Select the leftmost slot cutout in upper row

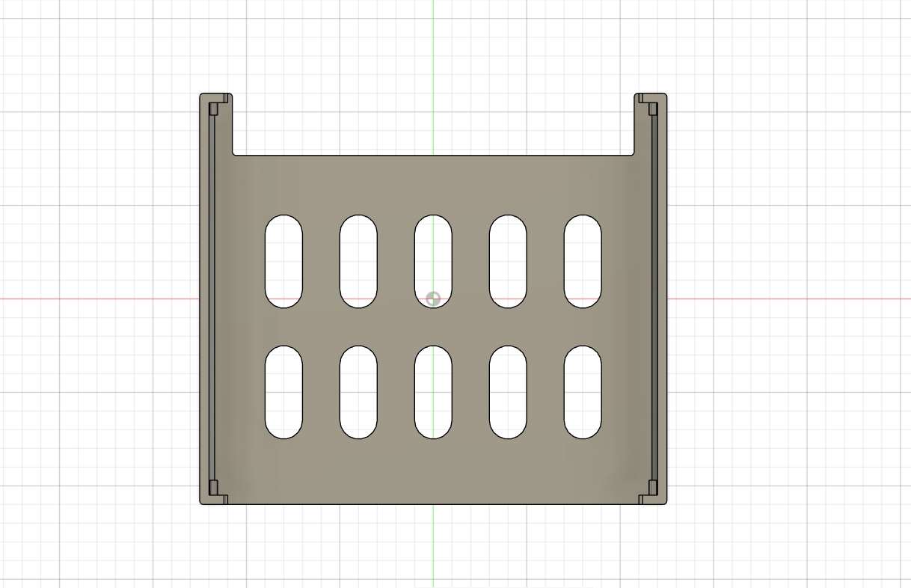click(x=283, y=261)
